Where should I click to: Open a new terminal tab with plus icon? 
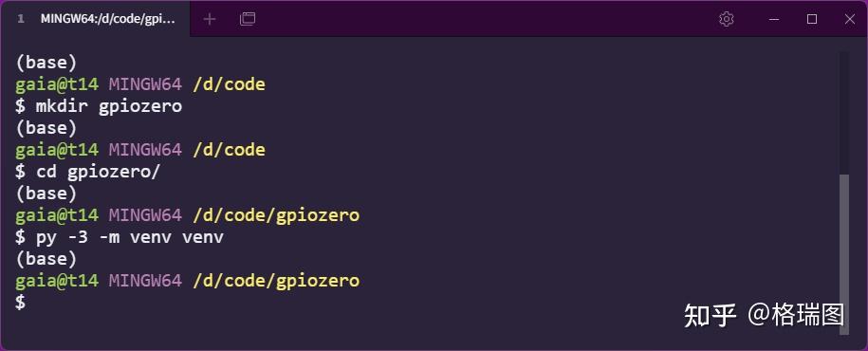click(210, 19)
